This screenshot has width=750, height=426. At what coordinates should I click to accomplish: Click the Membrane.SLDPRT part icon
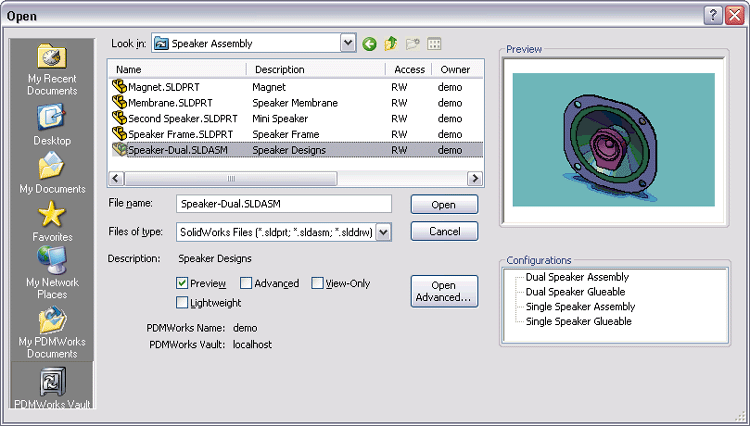119,102
